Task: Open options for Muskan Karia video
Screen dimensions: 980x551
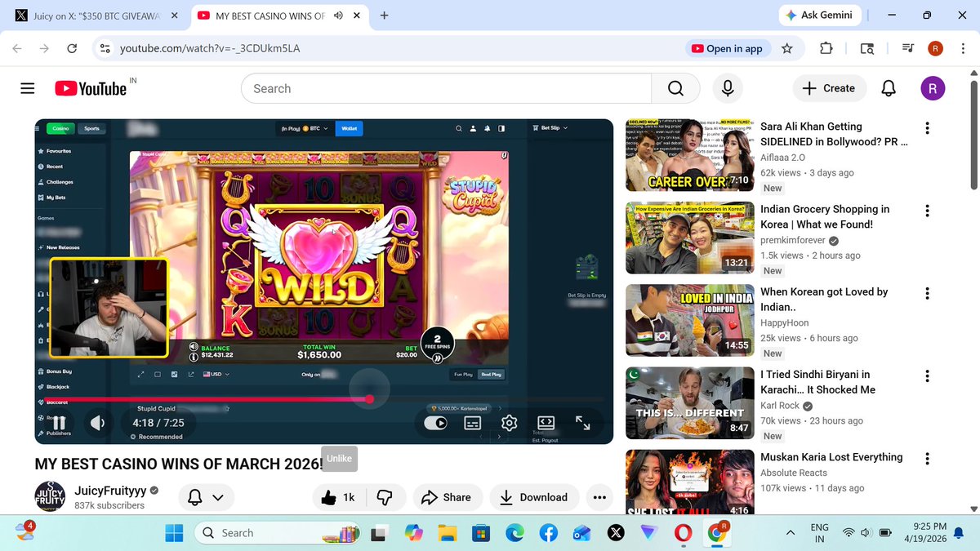Action: [x=927, y=459]
